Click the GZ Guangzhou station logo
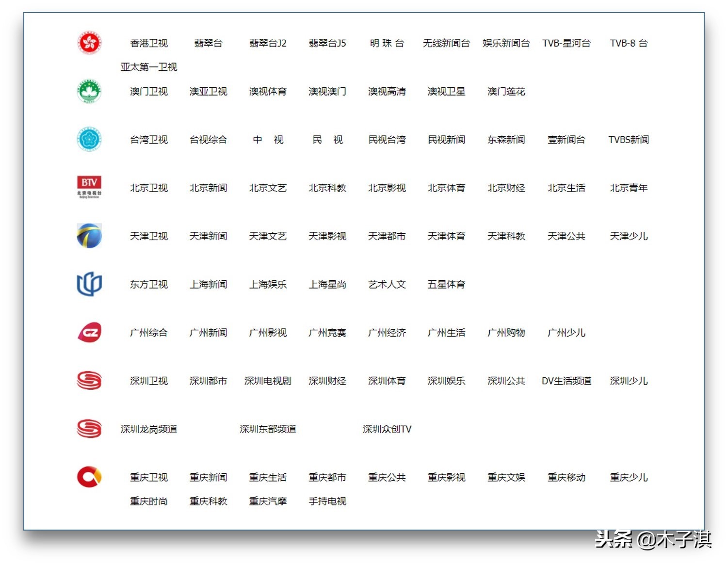This screenshot has height=565, width=728. coord(89,332)
